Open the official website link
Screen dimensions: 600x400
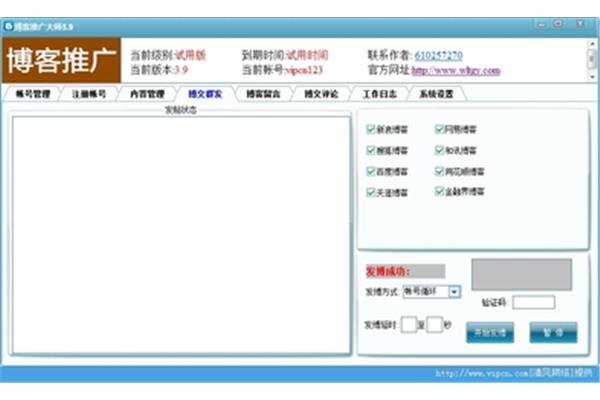coord(456,70)
